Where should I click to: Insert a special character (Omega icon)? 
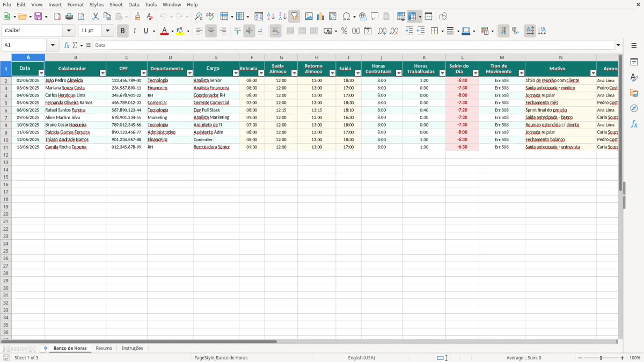[x=347, y=17]
